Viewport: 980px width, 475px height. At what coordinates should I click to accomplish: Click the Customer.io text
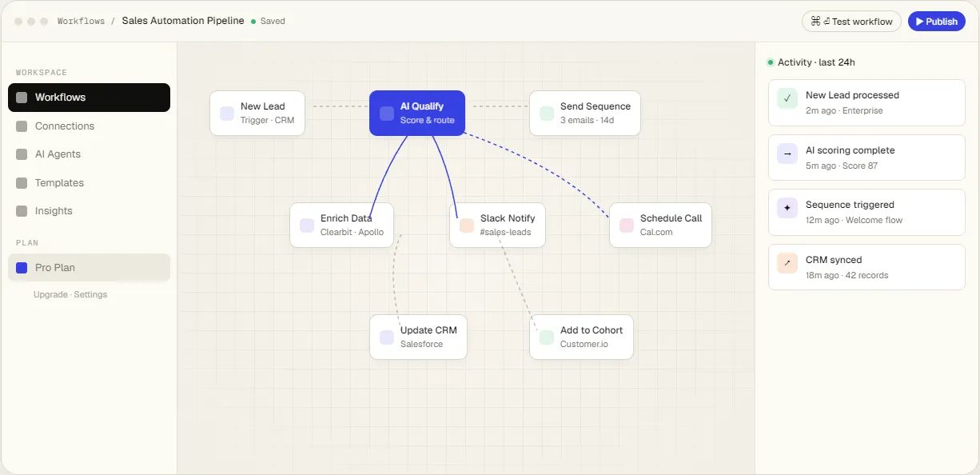pyautogui.click(x=584, y=345)
